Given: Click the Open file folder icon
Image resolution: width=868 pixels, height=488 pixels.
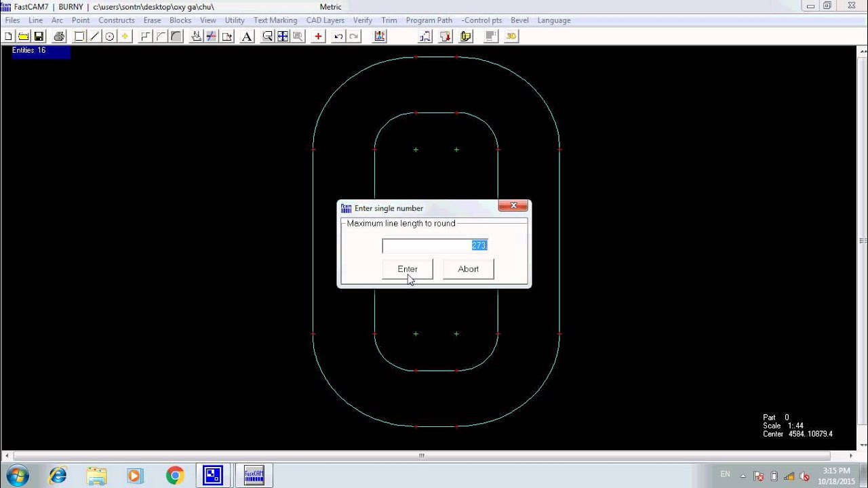Looking at the screenshot, I should click(x=24, y=37).
